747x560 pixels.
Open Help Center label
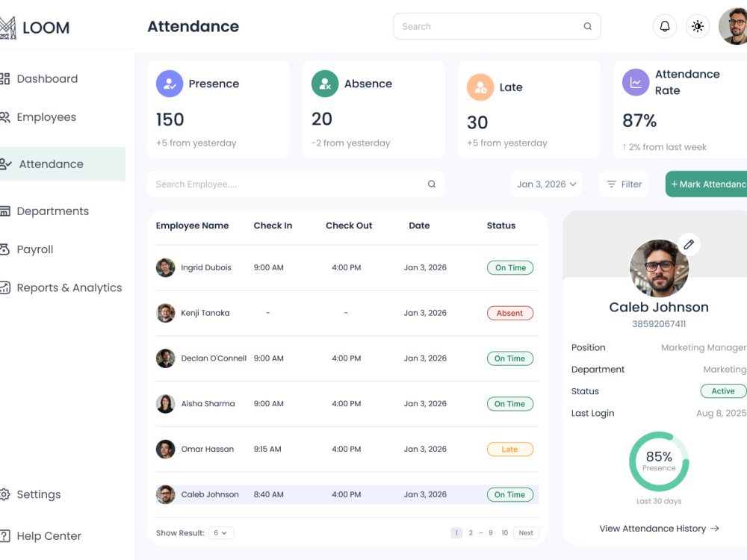point(49,535)
